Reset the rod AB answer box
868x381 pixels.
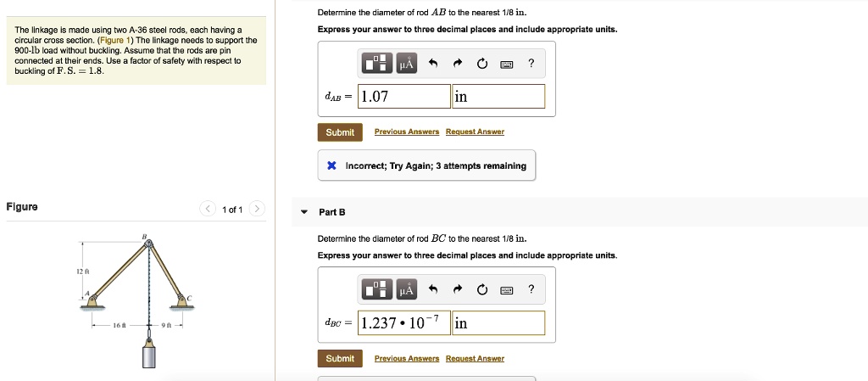click(482, 63)
